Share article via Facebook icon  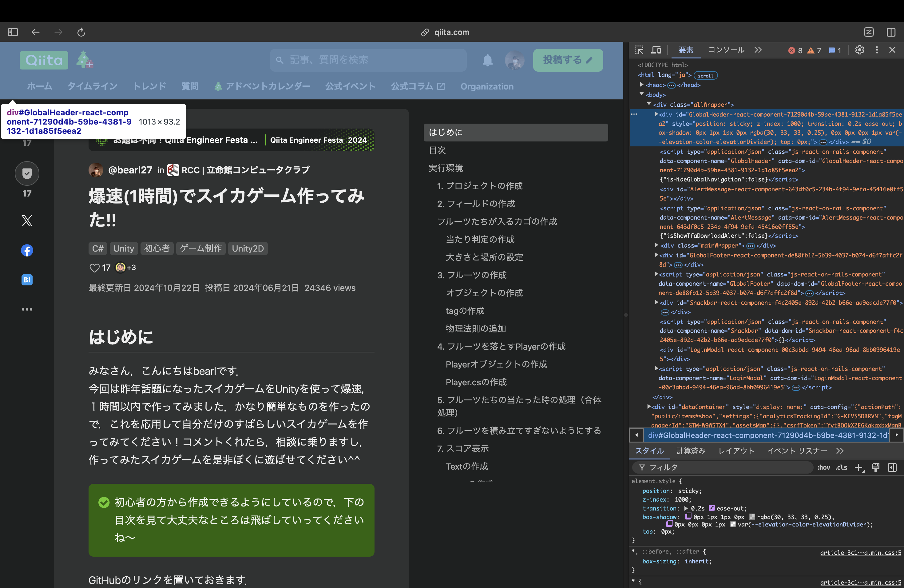[x=27, y=250]
